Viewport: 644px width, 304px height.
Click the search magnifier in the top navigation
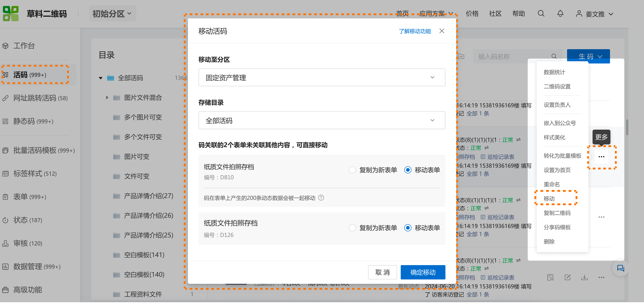point(541,14)
